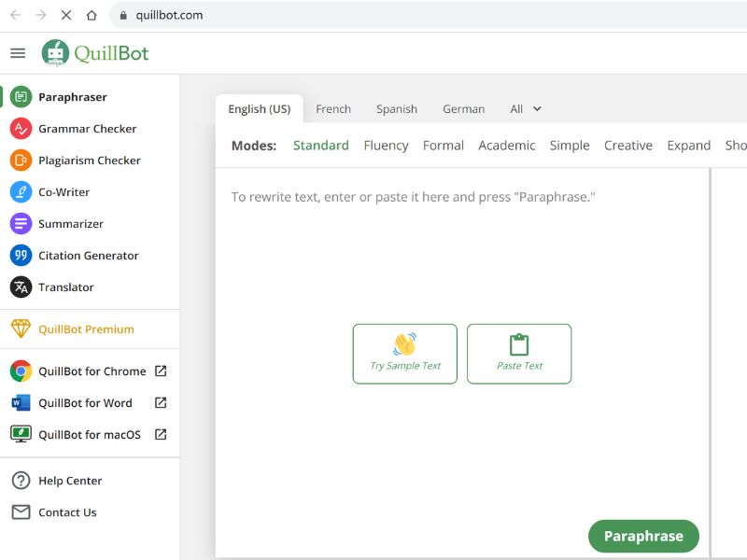The image size is (747, 560).
Task: Click the Summarizer purple icon
Action: click(21, 224)
